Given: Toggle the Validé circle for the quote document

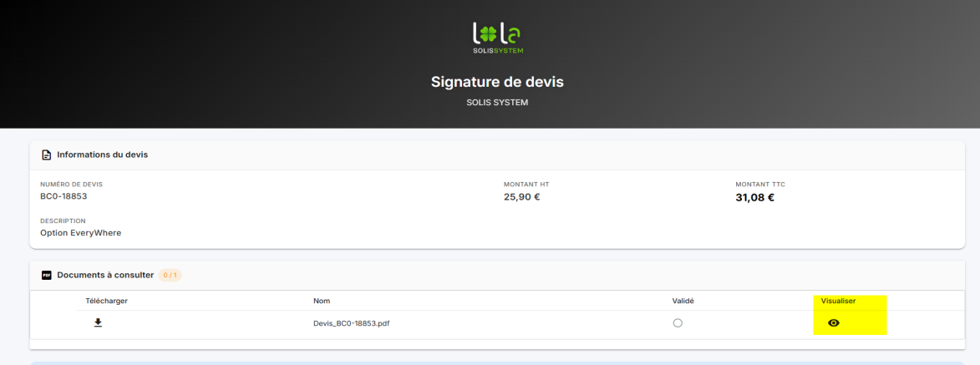Looking at the screenshot, I should pyautogui.click(x=678, y=323).
